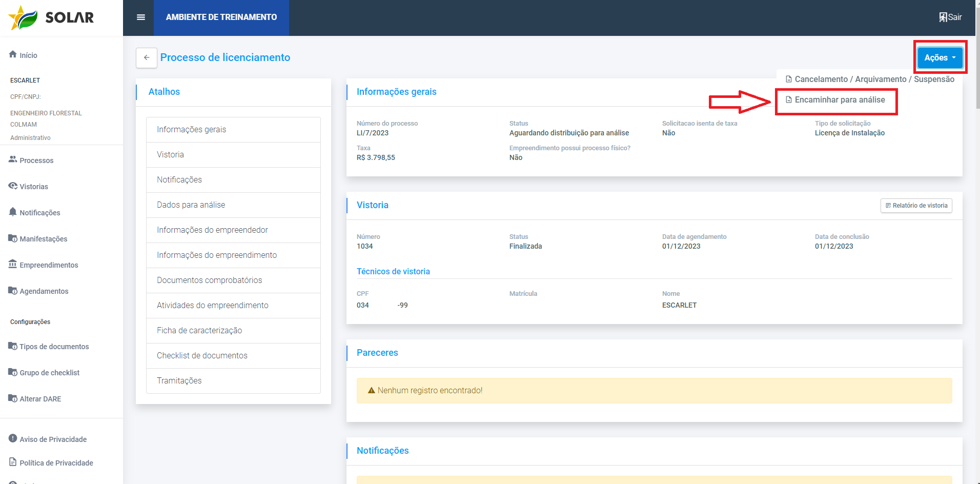Open the AMBIENTE DE TREINAMENTO tab

tap(221, 17)
